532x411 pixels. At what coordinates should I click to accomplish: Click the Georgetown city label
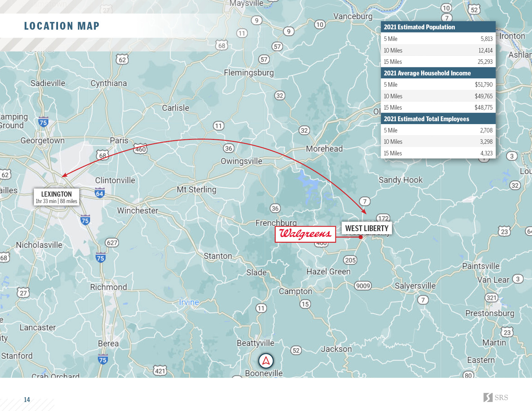point(43,141)
